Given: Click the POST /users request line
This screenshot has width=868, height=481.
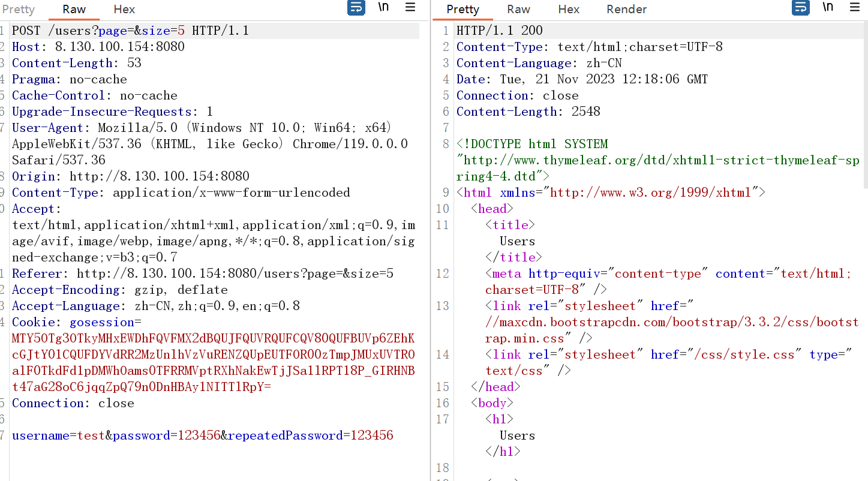Looking at the screenshot, I should (x=130, y=31).
